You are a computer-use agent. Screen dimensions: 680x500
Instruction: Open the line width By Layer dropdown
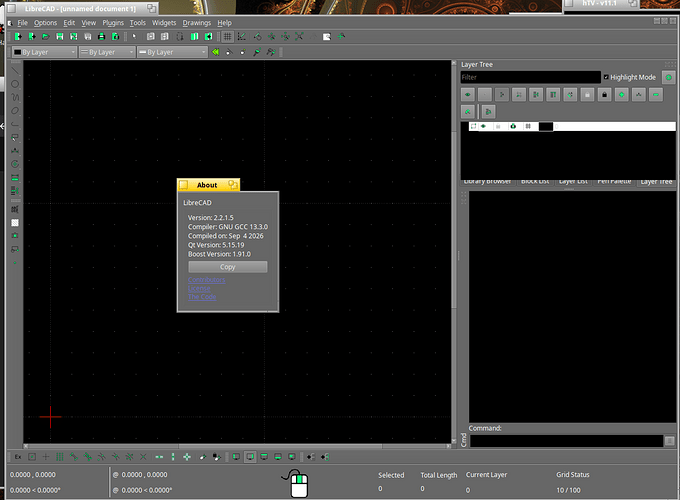pyautogui.click(x=107, y=52)
